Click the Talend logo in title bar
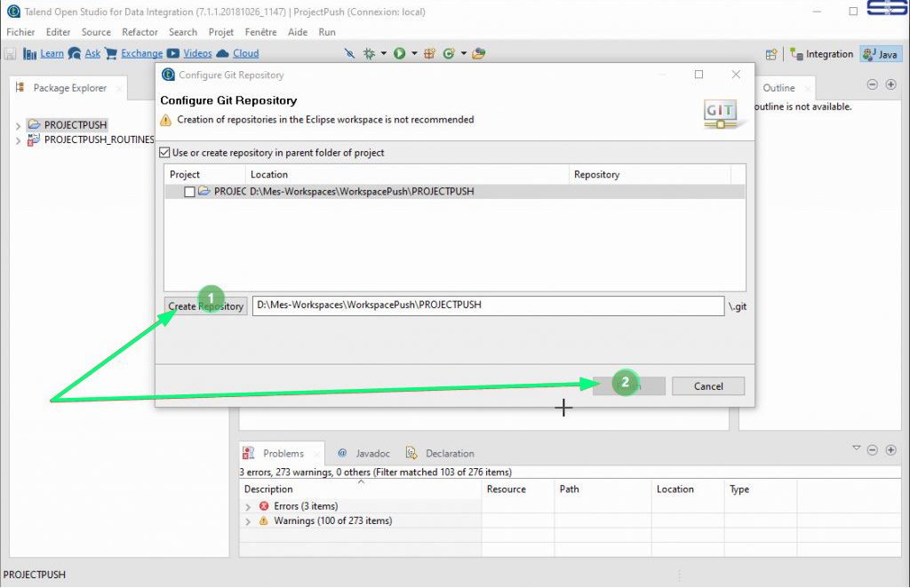910x588 pixels. point(13,12)
